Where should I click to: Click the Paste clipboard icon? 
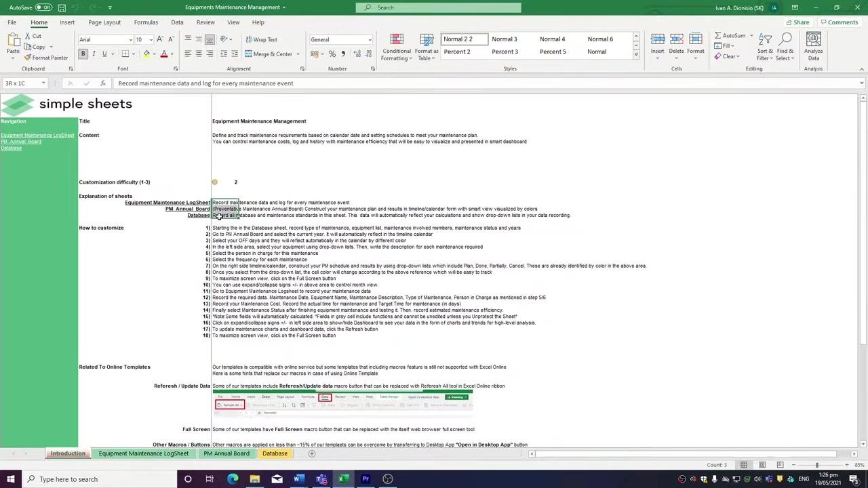click(12, 41)
